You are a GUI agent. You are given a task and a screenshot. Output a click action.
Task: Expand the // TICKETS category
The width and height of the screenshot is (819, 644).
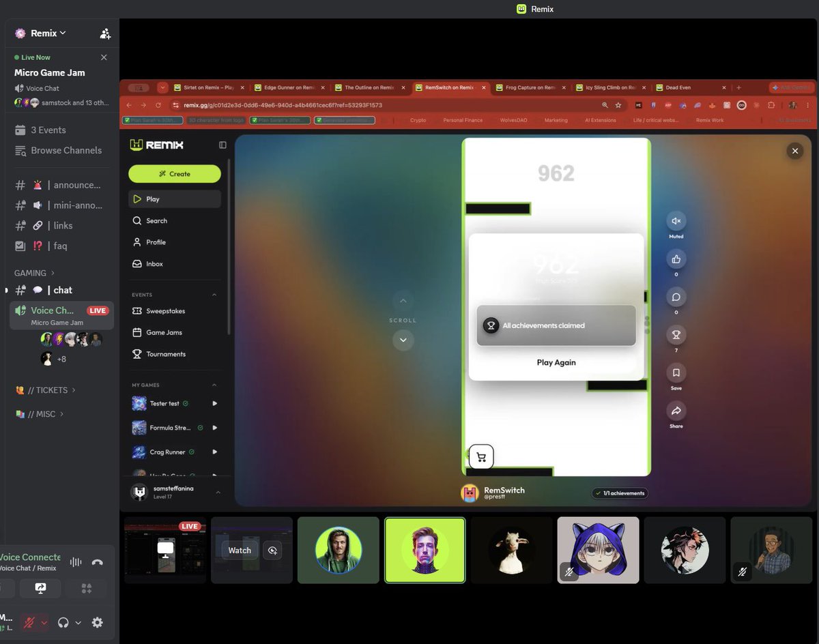click(x=45, y=390)
